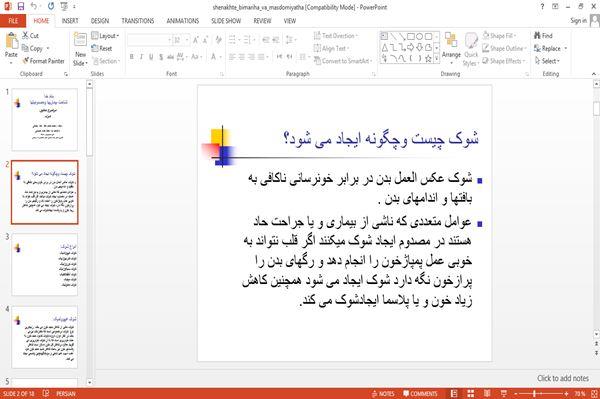Open the Align Text dropdown
This screenshot has width=600, height=399.
click(x=331, y=48)
